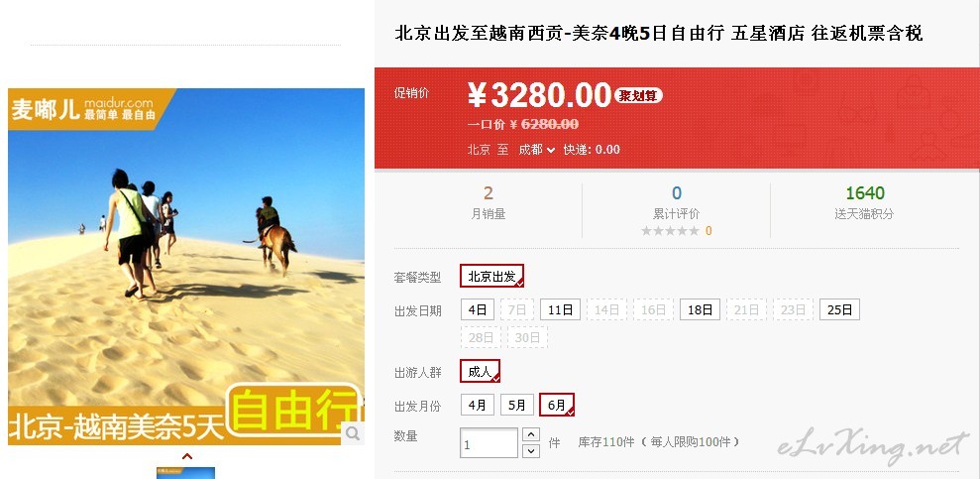980x479 pixels.
Task: Click the star rating under 累计评价
Action: click(670, 231)
